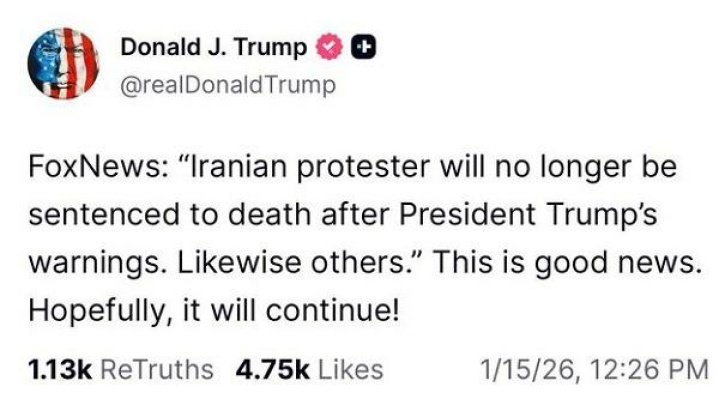The width and height of the screenshot is (719, 405).
Task: Click the flag-painted profile avatar
Action: tap(61, 64)
